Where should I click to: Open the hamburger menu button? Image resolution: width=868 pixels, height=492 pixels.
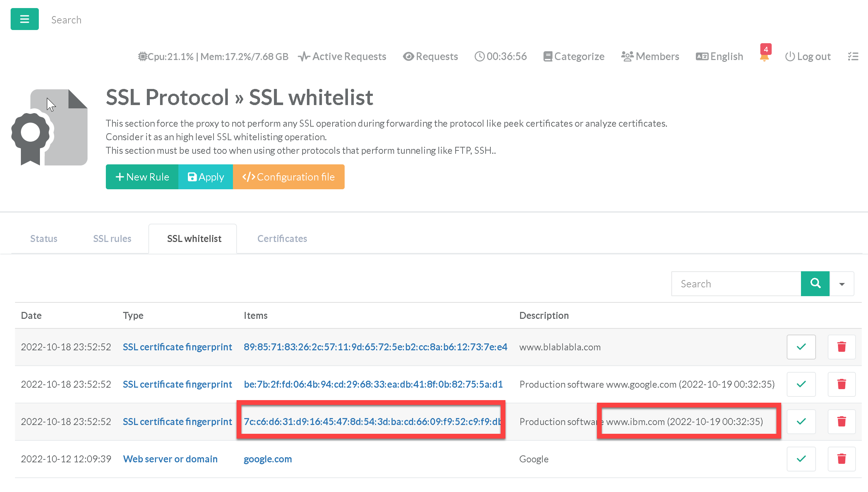tap(25, 19)
